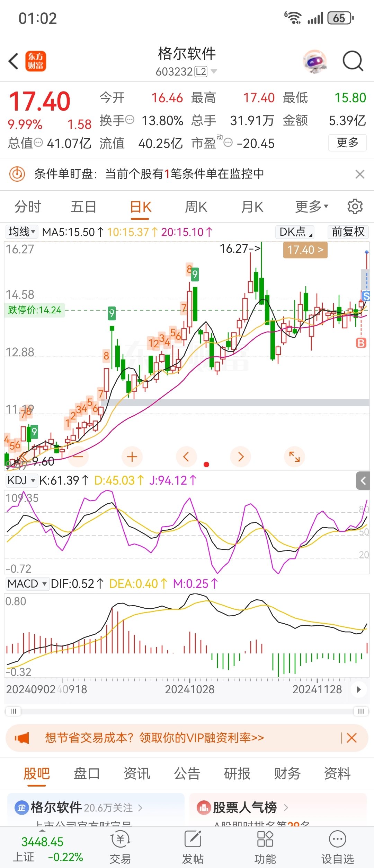
Task: Tap the megaphone promo icon
Action: [x=22, y=738]
